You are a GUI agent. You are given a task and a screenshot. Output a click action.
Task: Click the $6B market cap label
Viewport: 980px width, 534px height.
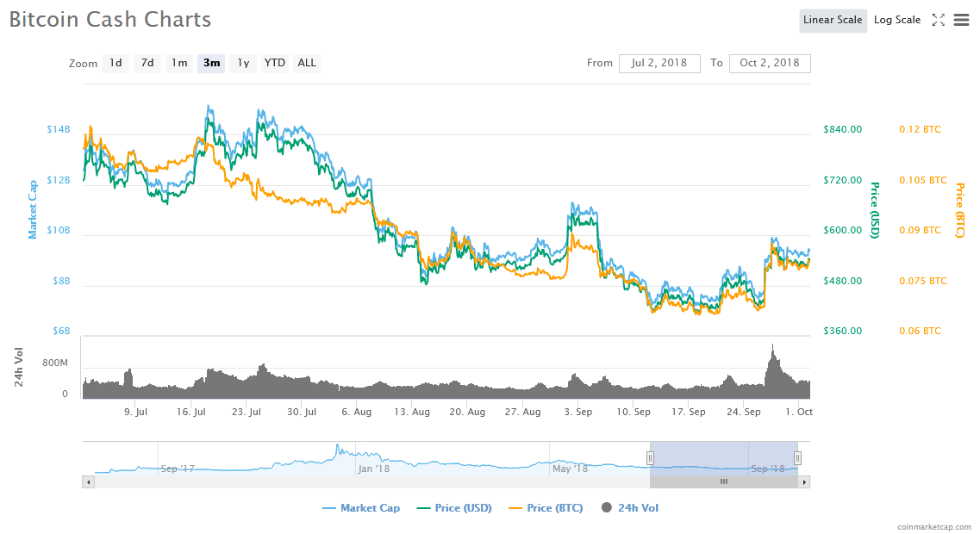tap(61, 331)
